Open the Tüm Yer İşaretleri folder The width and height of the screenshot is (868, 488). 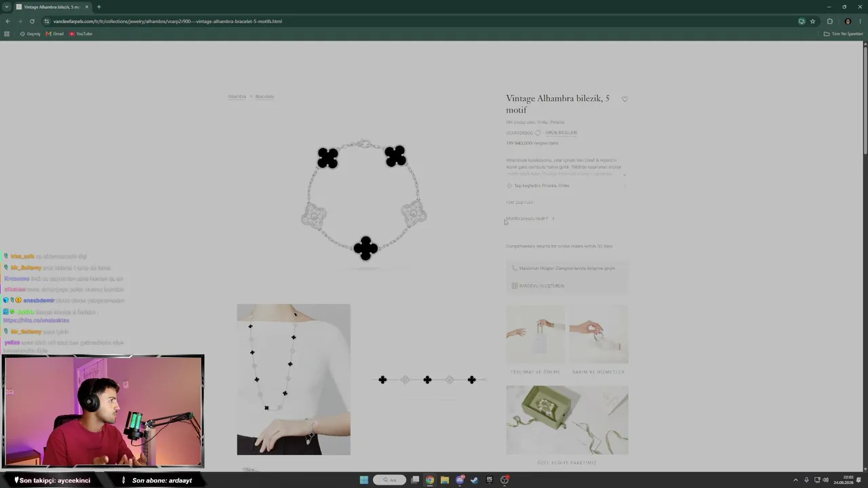click(843, 34)
